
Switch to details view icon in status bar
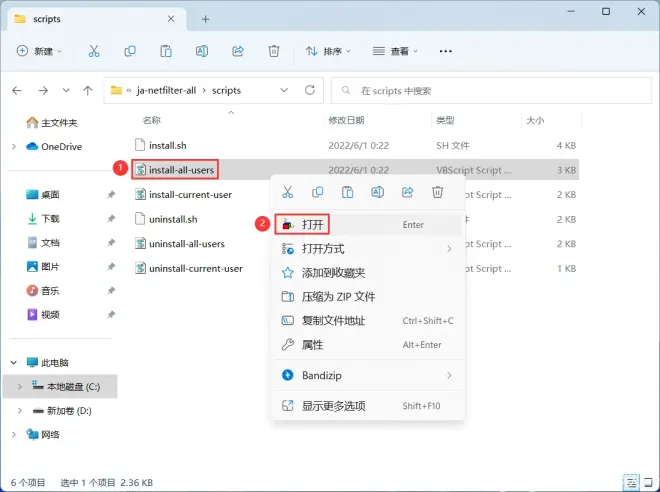(631, 482)
